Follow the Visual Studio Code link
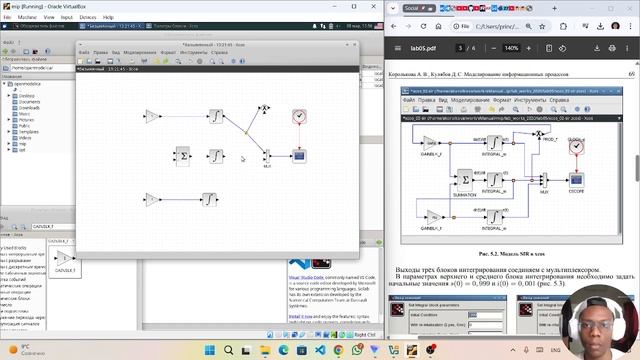The image size is (640, 360). click(x=306, y=277)
